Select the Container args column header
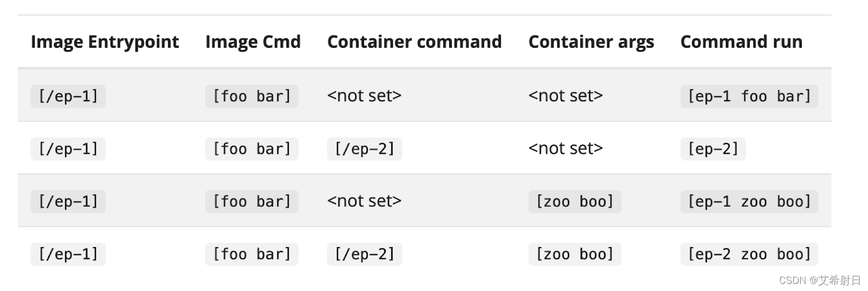 (591, 42)
